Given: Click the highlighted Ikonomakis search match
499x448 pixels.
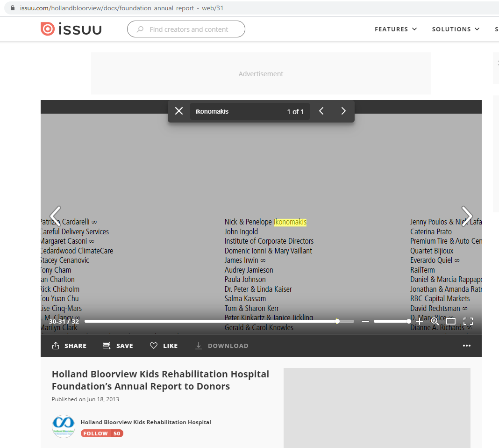Looking at the screenshot, I should click(x=290, y=222).
